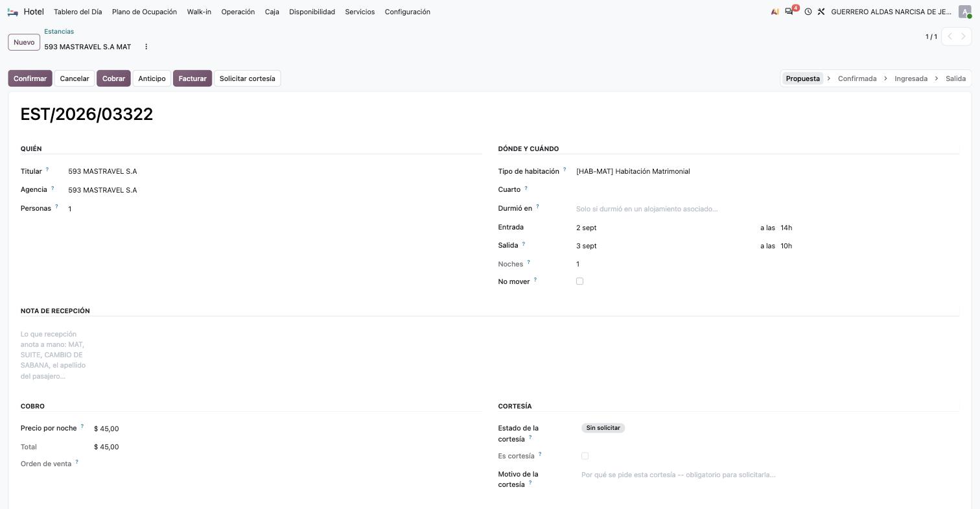Tick the No mover checkbox
The width and height of the screenshot is (980, 509).
coord(579,281)
